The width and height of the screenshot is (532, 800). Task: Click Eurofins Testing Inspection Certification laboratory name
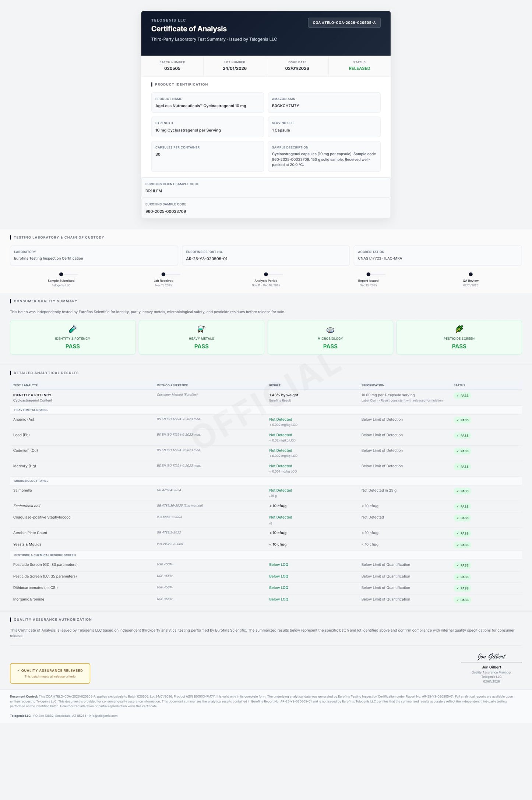49,259
